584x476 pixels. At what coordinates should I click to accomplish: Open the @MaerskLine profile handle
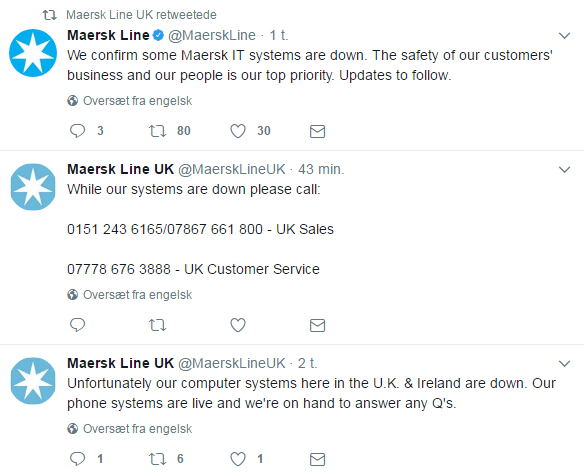pos(212,35)
